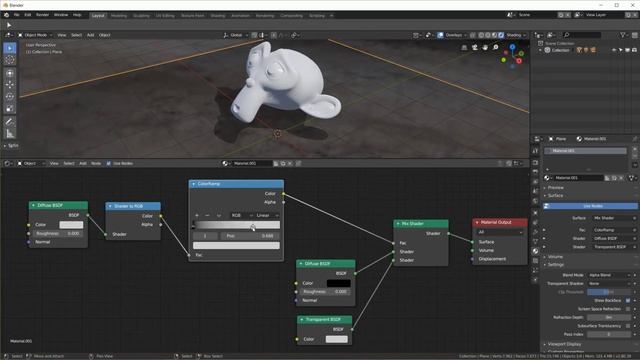Click the Surface Mix Shader field
The width and height of the screenshot is (640, 360).
[612, 218]
